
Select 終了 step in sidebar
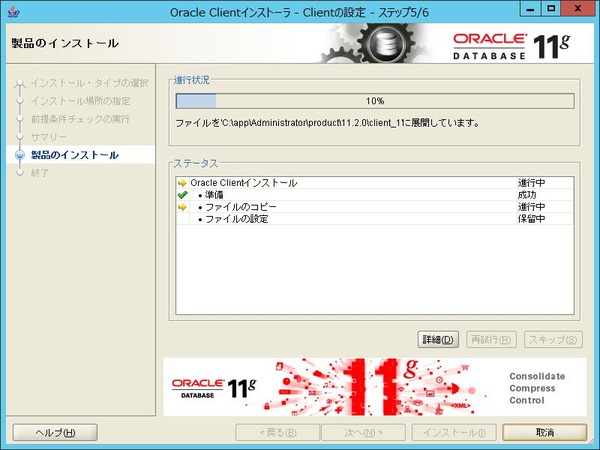tap(39, 173)
